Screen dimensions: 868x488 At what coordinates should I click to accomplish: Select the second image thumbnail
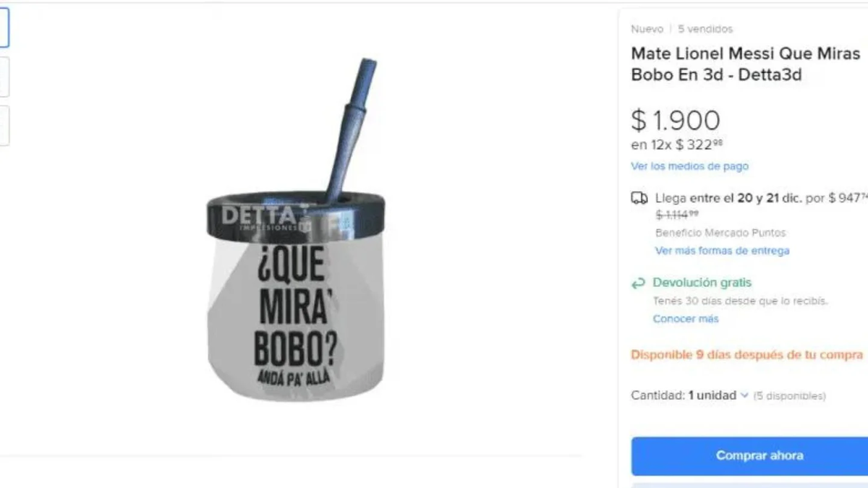click(4, 77)
